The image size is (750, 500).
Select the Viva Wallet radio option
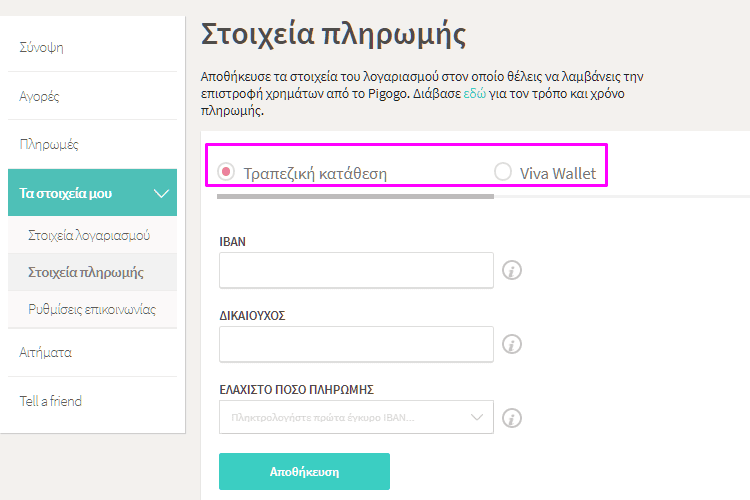point(503,172)
